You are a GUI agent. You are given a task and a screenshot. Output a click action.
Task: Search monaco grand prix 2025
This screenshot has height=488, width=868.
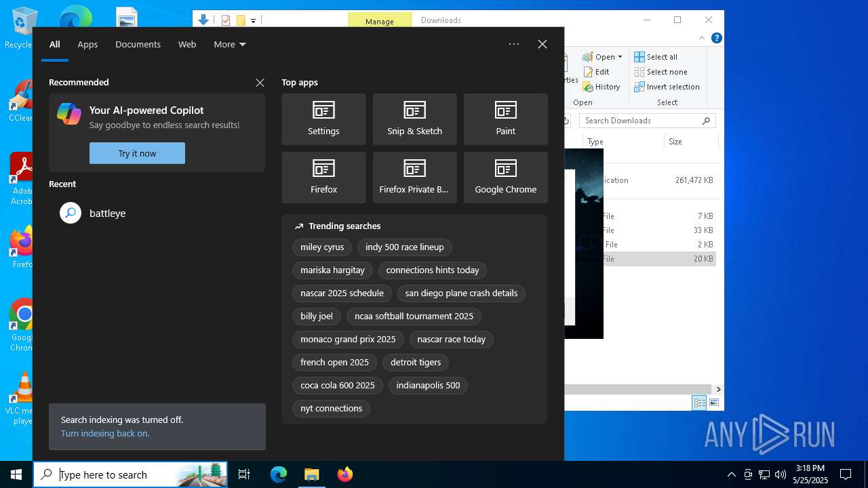(x=348, y=340)
